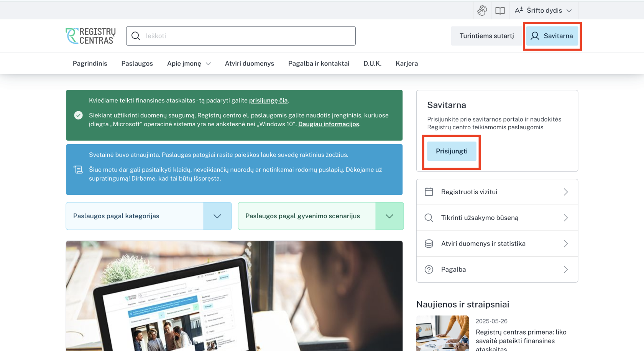Click the 'Naujienos ir straipsniai' heading

tap(463, 305)
